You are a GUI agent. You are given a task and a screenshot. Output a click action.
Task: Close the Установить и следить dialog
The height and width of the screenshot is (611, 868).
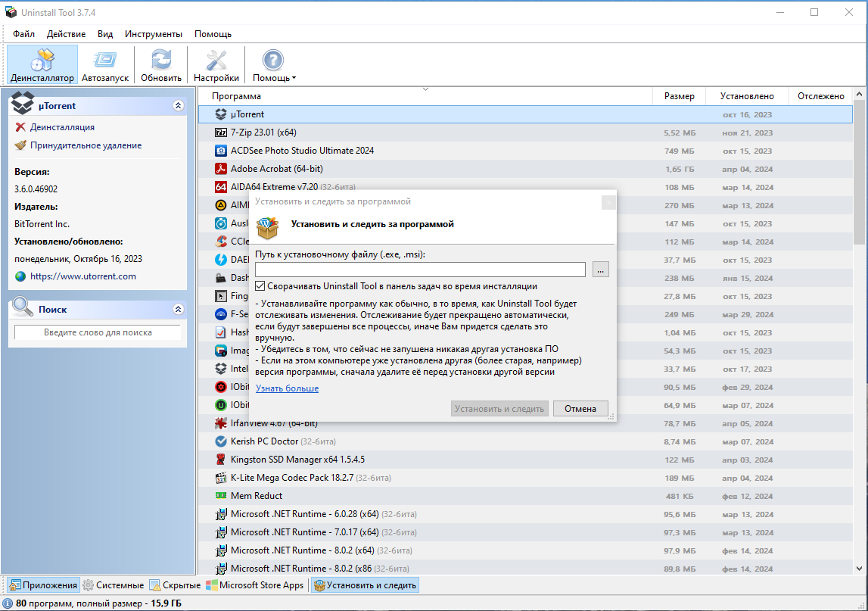(608, 202)
